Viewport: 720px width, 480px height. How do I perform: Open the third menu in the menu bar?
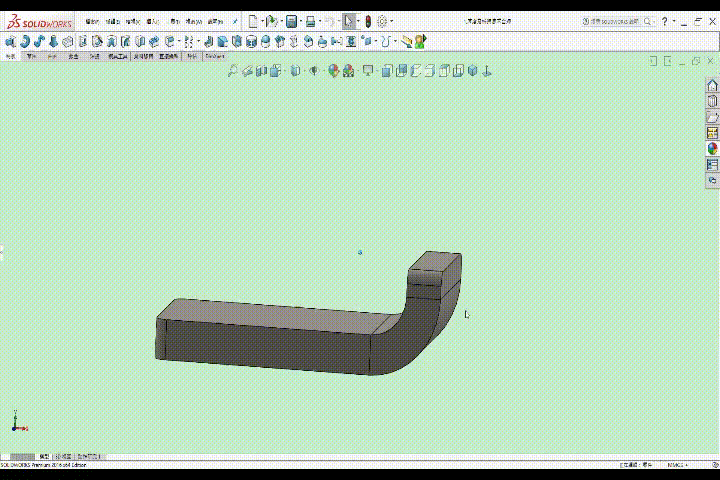tap(133, 22)
